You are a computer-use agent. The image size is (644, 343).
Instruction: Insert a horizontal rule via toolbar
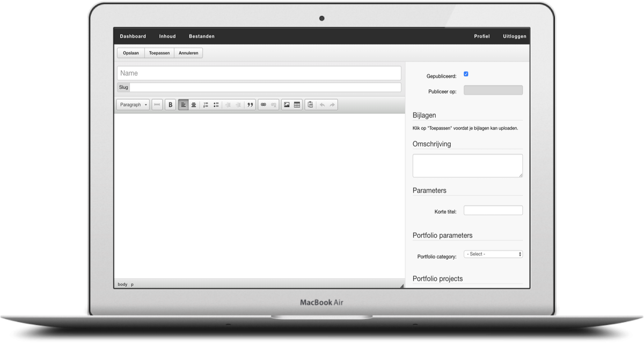157,105
